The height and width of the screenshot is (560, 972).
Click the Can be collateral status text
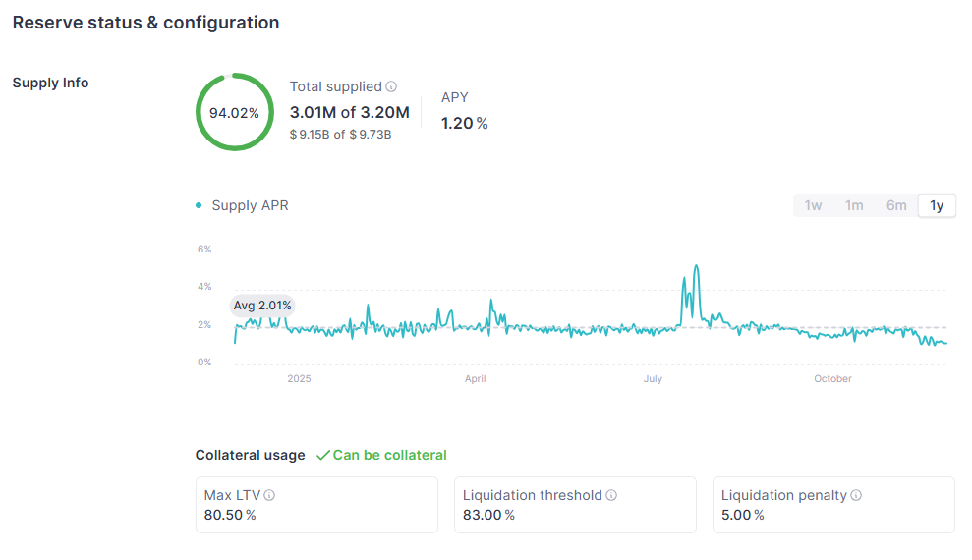pyautogui.click(x=389, y=456)
